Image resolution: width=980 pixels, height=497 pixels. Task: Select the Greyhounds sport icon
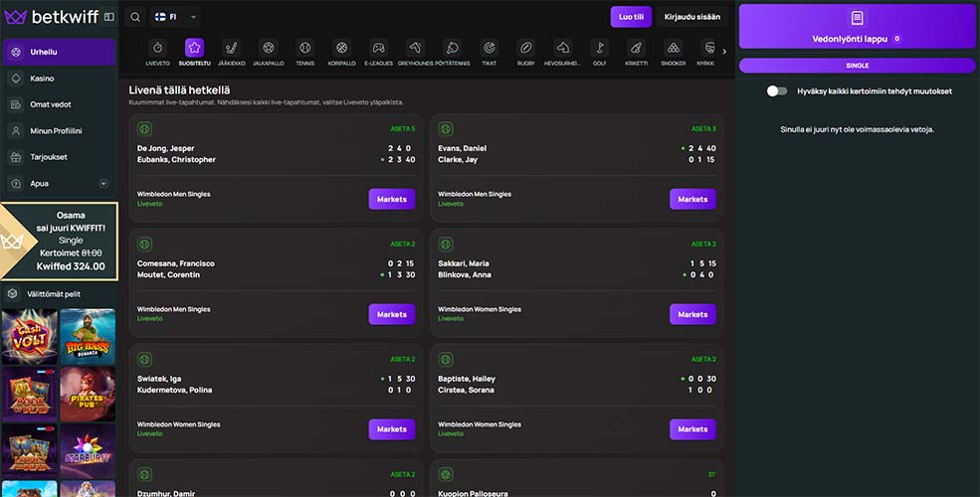pyautogui.click(x=416, y=48)
